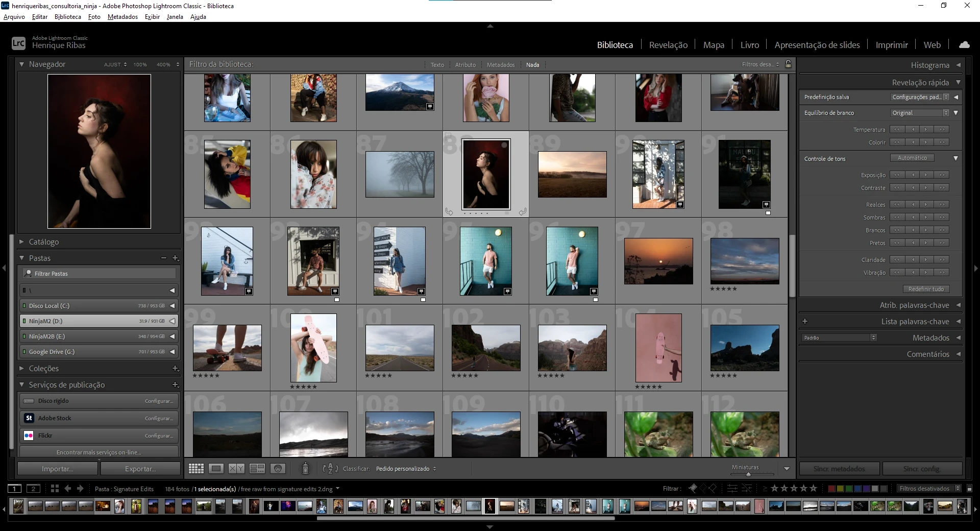980x531 pixels.
Task: Adjust the Miniaturas thumbnail size slider
Action: (x=748, y=475)
